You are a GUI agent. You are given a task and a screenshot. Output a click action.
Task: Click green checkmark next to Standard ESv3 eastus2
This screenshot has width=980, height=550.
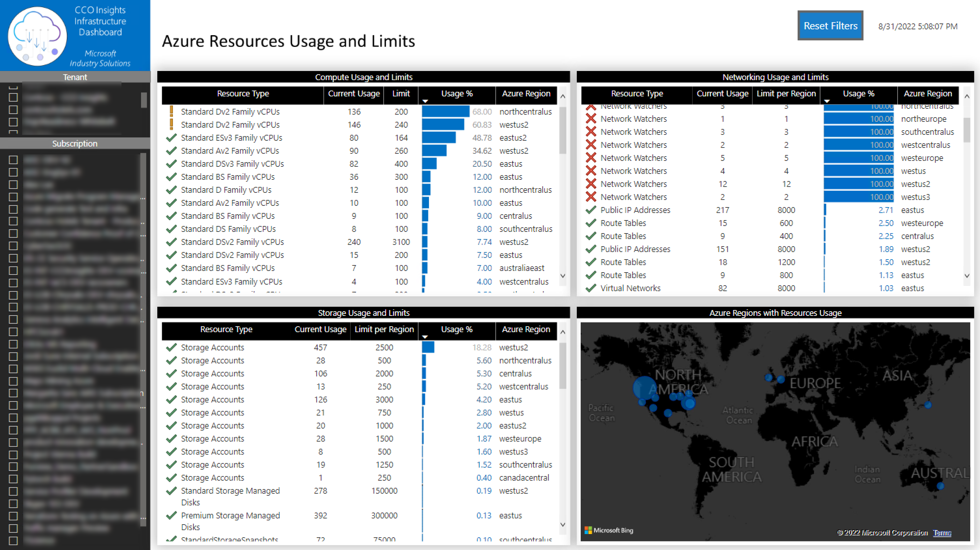171,137
